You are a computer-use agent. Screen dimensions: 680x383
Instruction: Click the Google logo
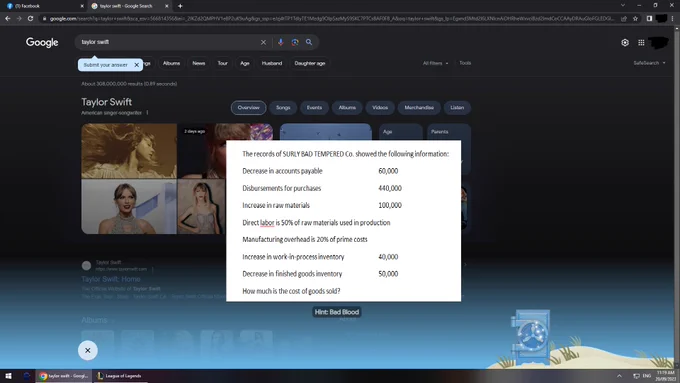click(x=42, y=43)
